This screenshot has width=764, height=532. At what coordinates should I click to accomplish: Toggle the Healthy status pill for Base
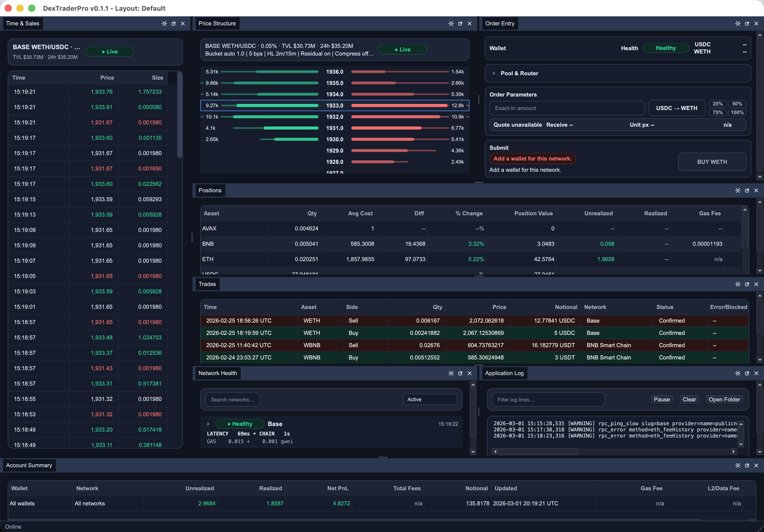click(x=240, y=423)
